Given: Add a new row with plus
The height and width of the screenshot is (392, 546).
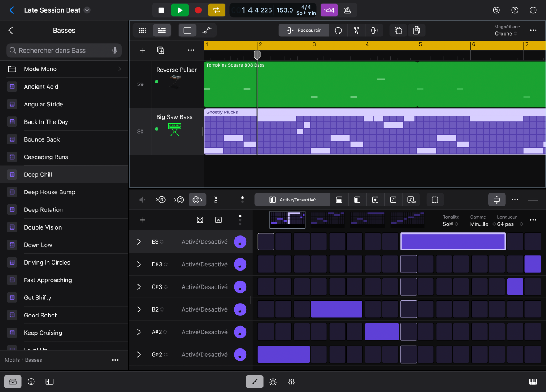Looking at the screenshot, I should (x=142, y=220).
